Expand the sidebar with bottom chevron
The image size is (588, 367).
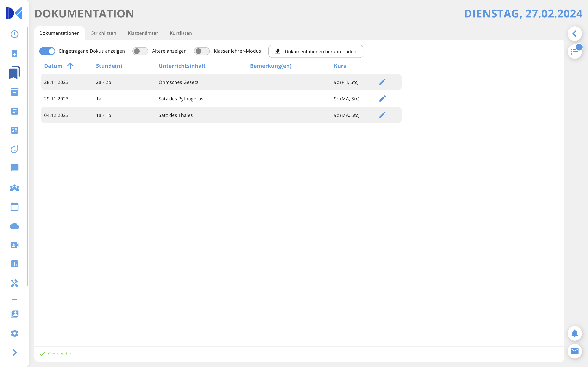coord(15,352)
